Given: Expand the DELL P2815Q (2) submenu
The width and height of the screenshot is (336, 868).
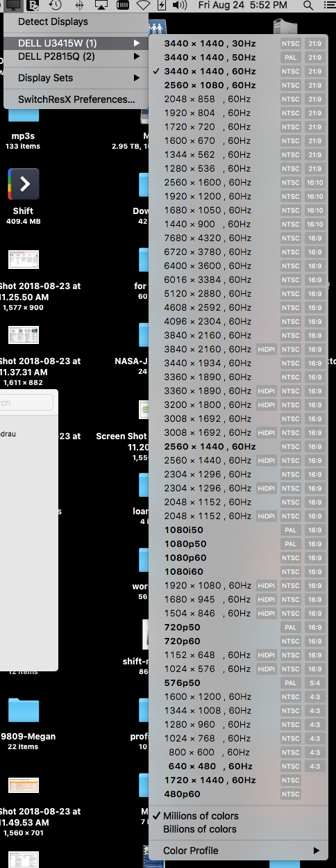Looking at the screenshot, I should coord(76,56).
